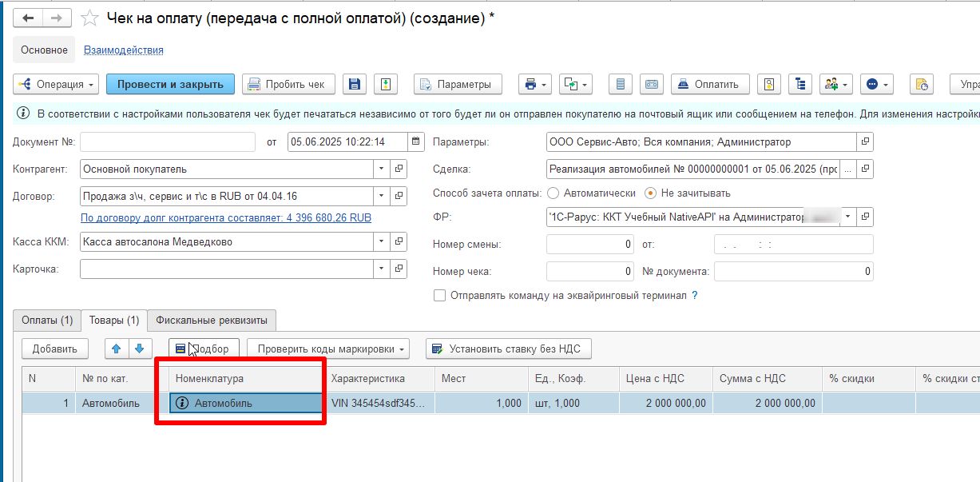Click the Провести и закрыть button
This screenshot has height=482, width=980.
171,84
